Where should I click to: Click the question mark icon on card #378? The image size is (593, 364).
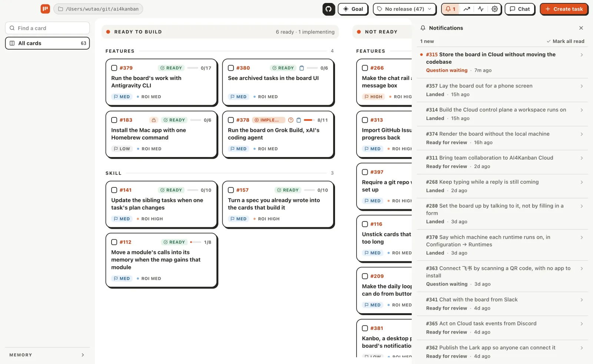(291, 120)
